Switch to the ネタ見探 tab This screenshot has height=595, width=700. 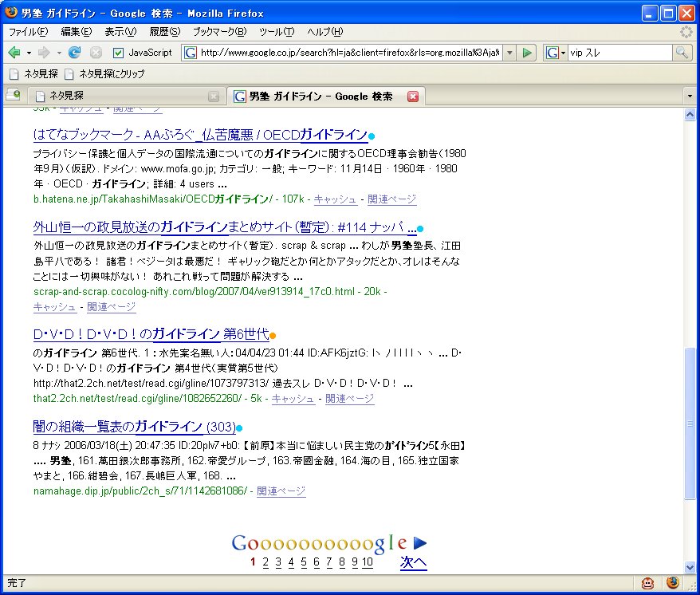125,96
